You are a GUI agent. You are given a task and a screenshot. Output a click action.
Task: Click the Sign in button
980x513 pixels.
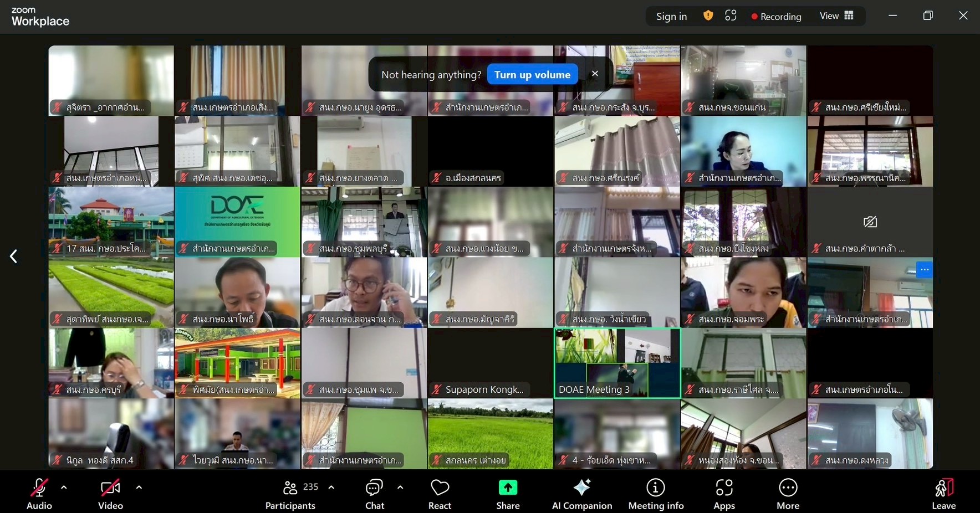671,17
